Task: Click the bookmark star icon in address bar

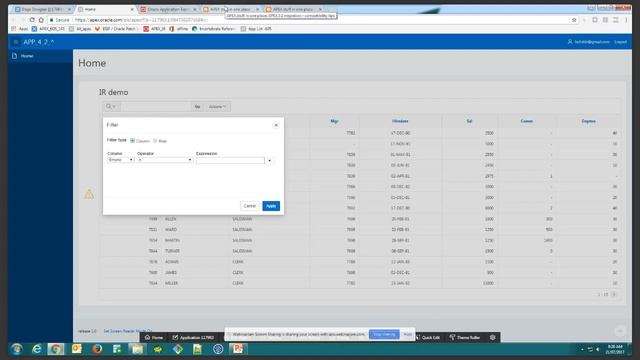Action: (x=574, y=20)
